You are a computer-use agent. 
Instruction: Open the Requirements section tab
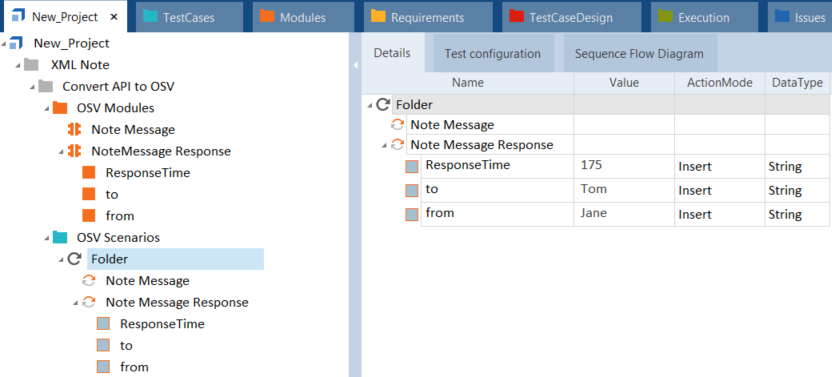pos(428,17)
